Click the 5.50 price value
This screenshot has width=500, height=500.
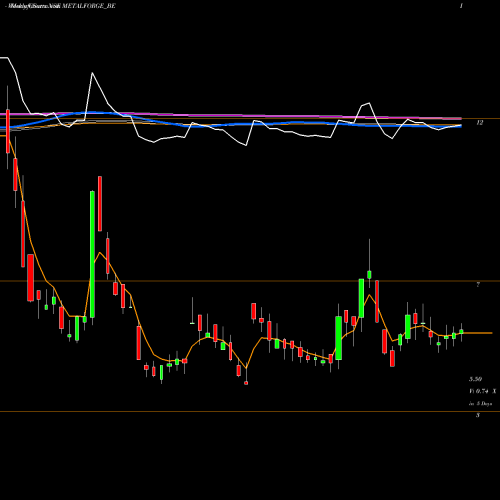475,379
